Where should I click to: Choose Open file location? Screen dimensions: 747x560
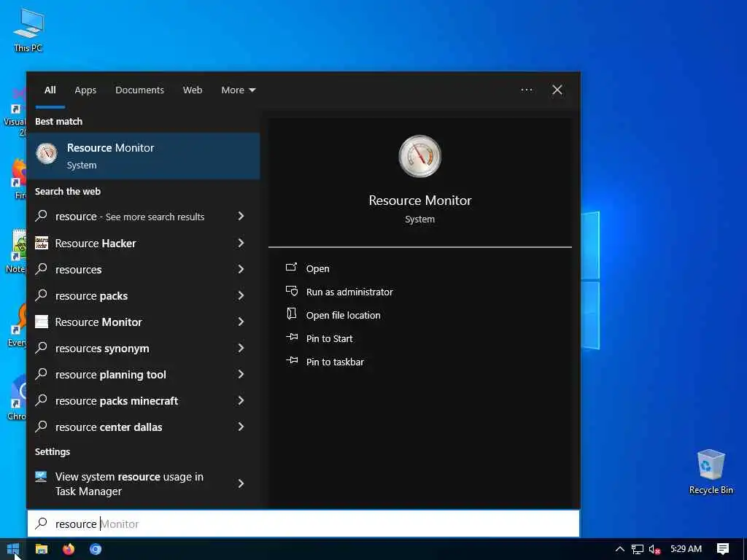click(343, 315)
